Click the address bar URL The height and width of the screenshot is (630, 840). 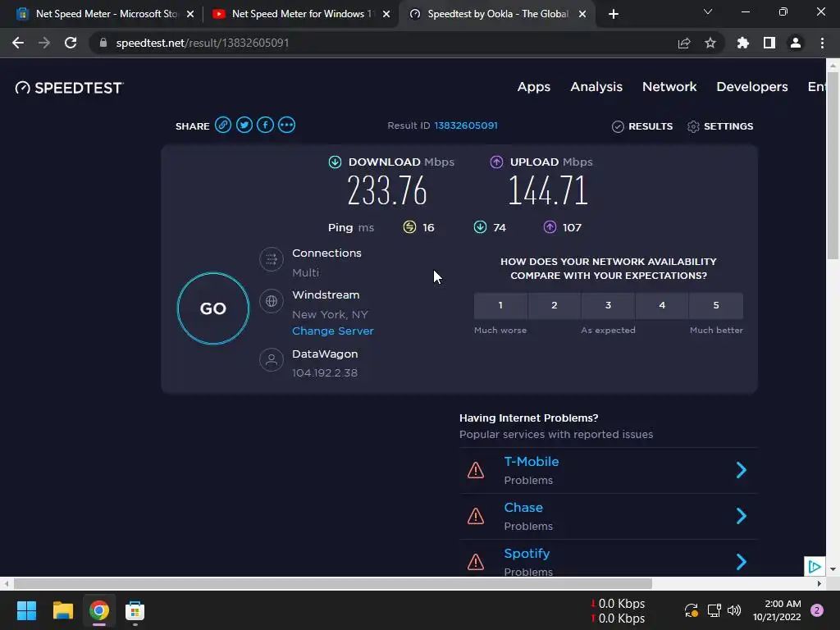203,43
